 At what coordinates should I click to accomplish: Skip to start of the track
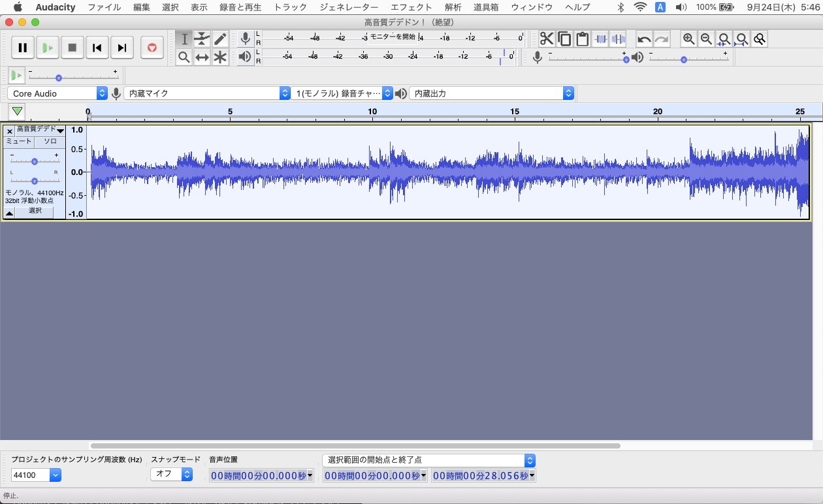[97, 48]
